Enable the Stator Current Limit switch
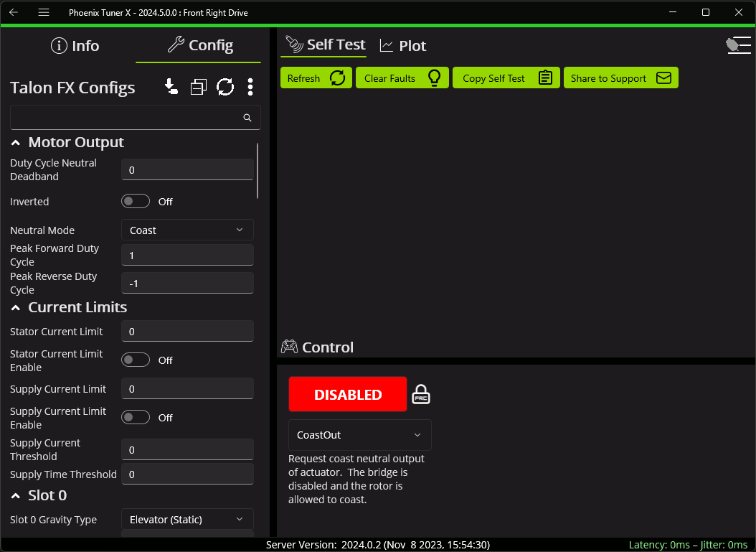This screenshot has width=756, height=552. 136,360
